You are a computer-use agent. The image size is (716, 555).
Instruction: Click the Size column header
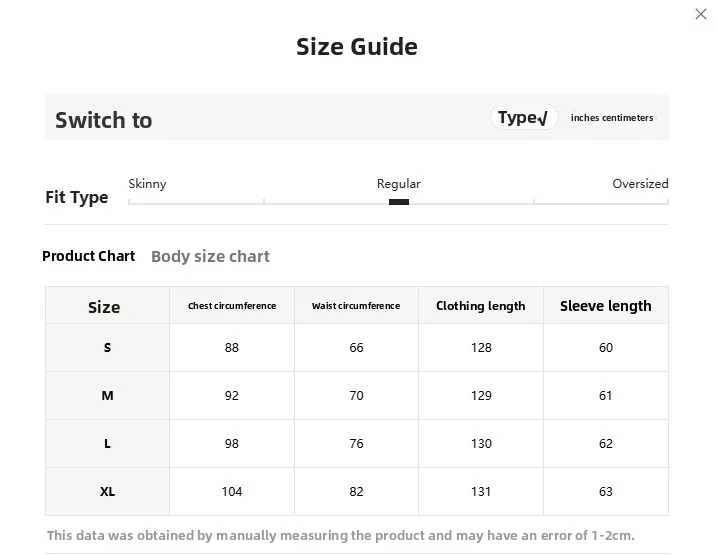tap(104, 307)
